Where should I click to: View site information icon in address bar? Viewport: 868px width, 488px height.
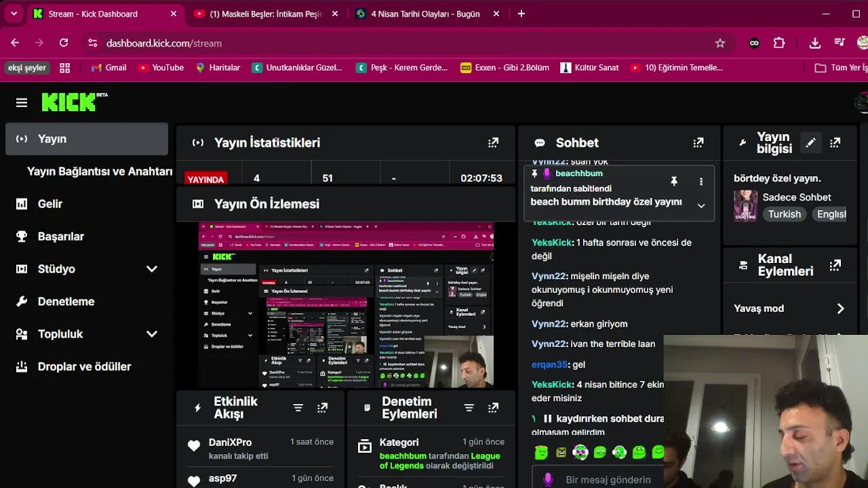point(93,43)
